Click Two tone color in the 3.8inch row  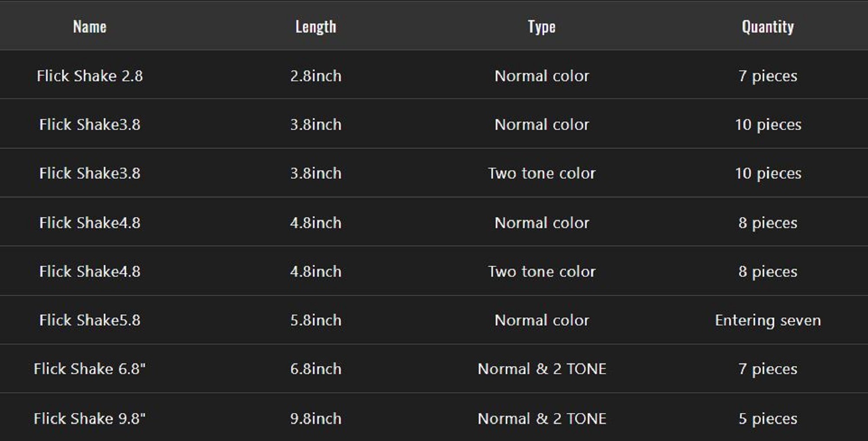pos(542,173)
